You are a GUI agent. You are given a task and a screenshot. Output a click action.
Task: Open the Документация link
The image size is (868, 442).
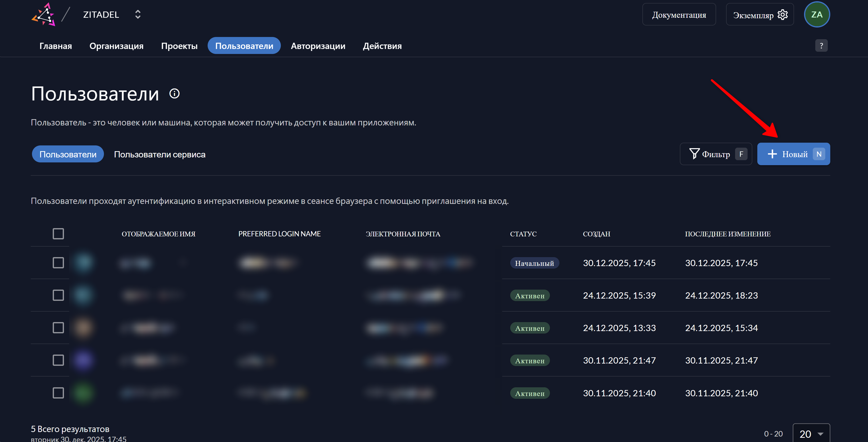[679, 15]
